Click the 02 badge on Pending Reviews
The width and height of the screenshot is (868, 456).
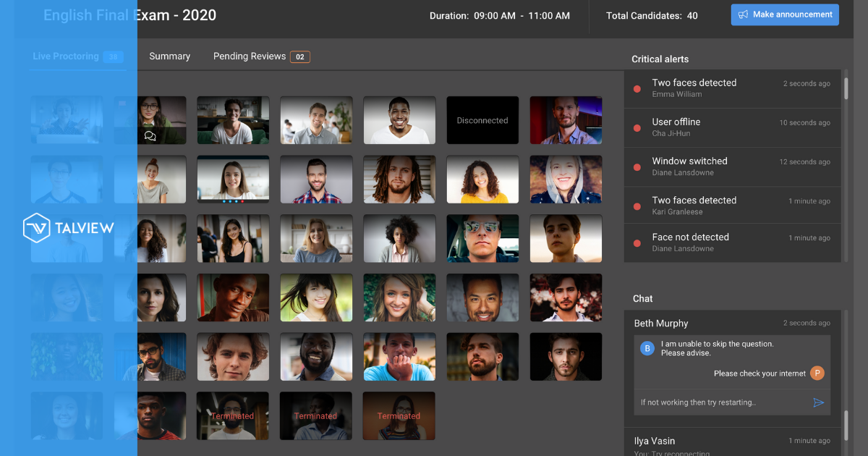coord(300,56)
